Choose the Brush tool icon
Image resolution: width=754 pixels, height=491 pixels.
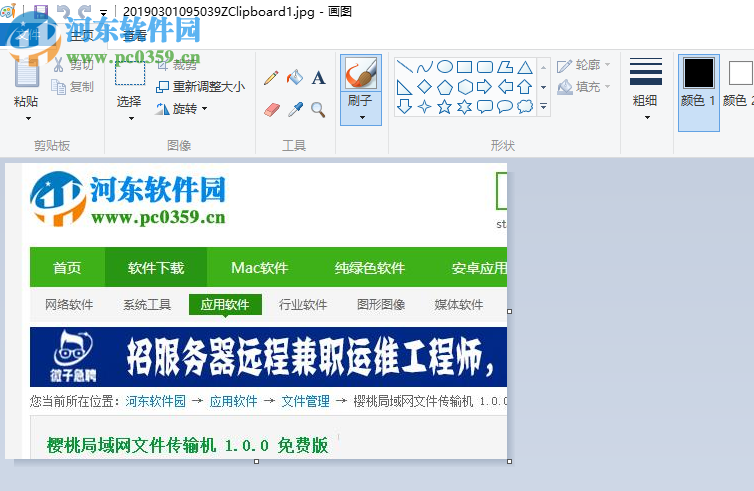361,73
